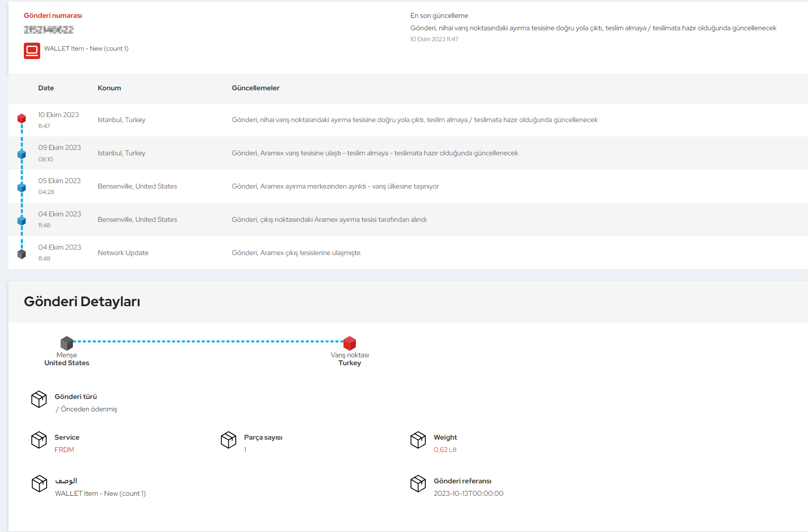Click the 0,62 LB weight value
Viewport: 808px width, 532px height.
pyautogui.click(x=445, y=450)
